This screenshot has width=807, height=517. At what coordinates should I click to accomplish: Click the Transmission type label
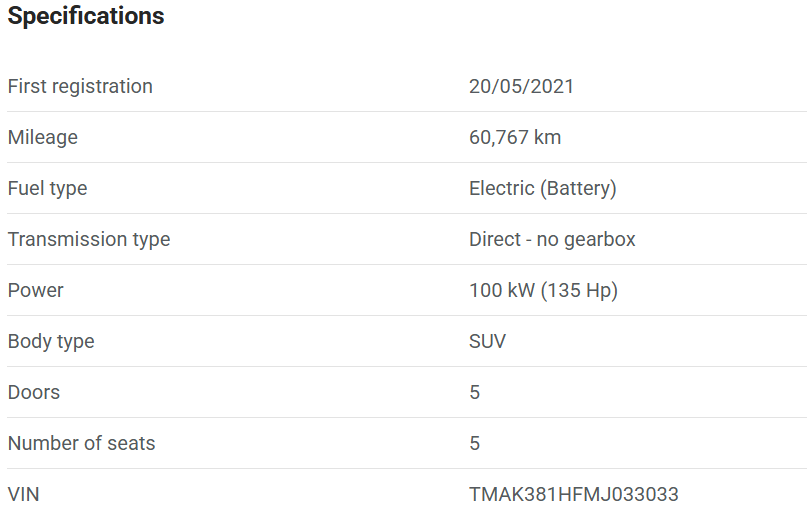click(89, 239)
